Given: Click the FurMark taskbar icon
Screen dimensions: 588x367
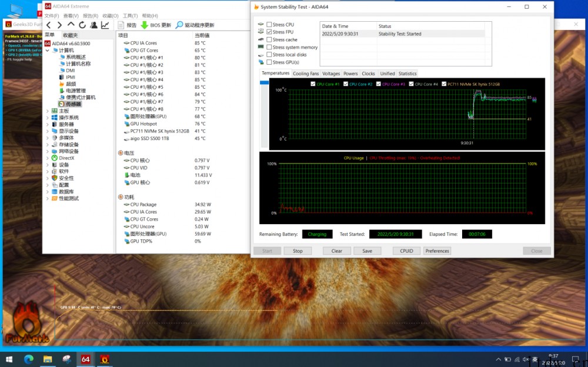Looking at the screenshot, I should pos(105,359).
